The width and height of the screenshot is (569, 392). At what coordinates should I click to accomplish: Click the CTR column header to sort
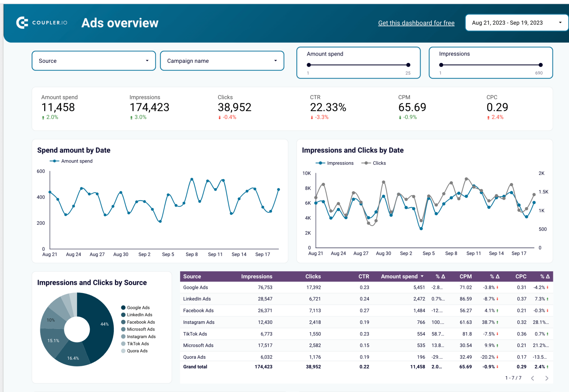click(x=364, y=276)
